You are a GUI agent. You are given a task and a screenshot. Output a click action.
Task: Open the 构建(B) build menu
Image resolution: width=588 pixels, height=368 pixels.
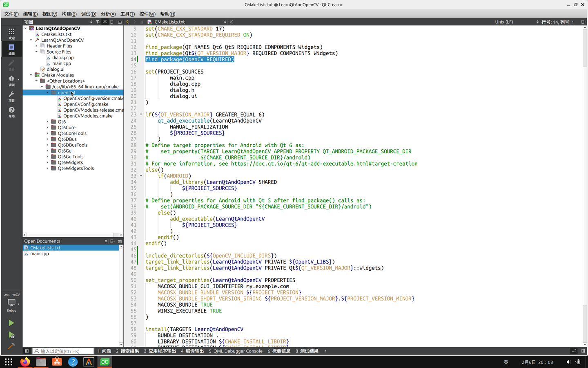coord(69,14)
